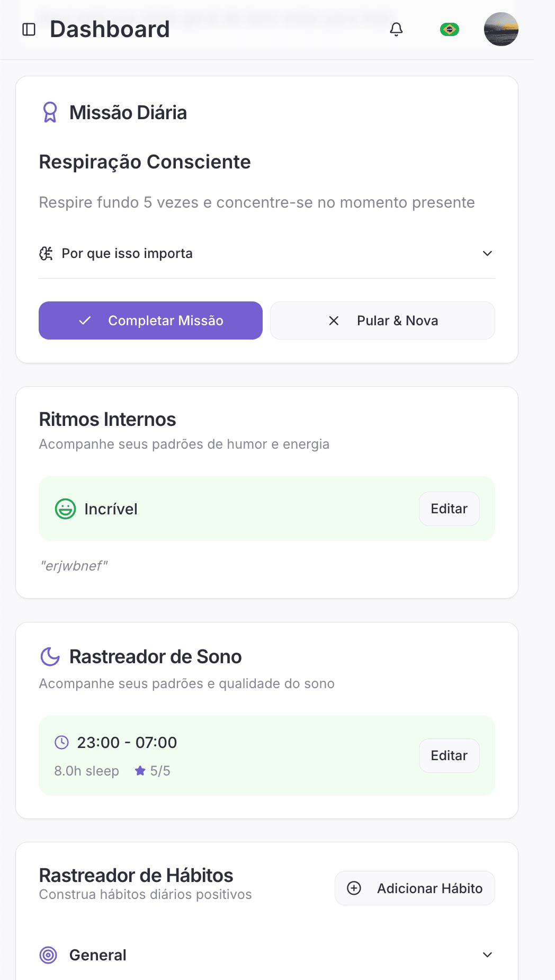Click the brain icon near Por que isso importa
The image size is (555, 980).
click(x=46, y=253)
